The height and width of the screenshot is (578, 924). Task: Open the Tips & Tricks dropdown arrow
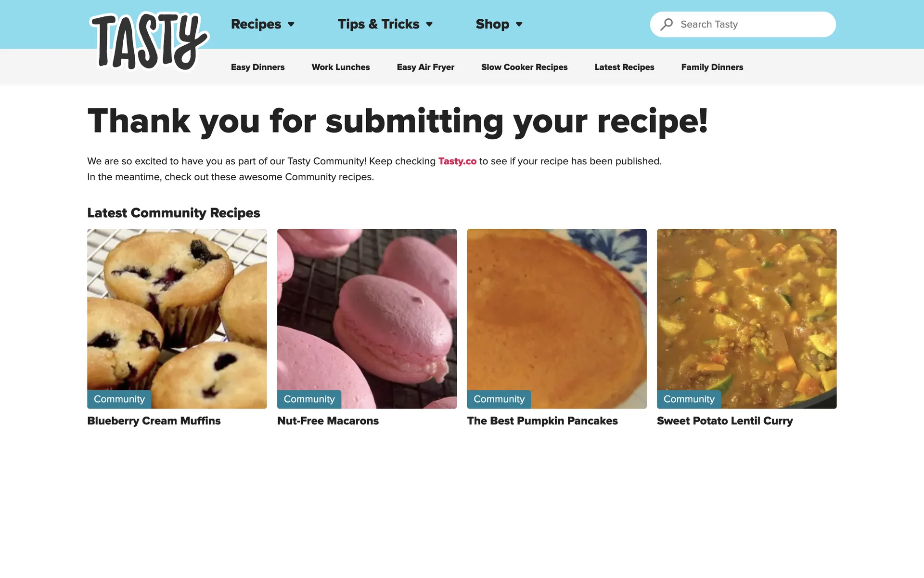(429, 25)
